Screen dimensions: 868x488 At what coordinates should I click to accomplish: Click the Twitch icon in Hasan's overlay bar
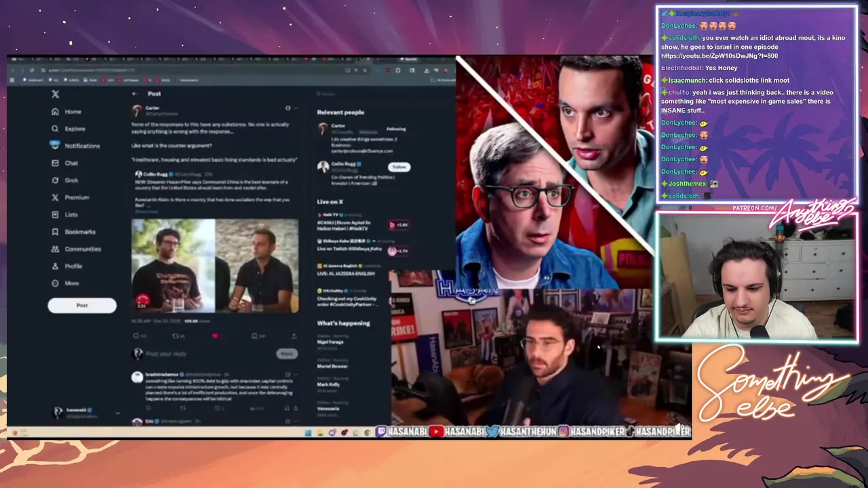(381, 431)
